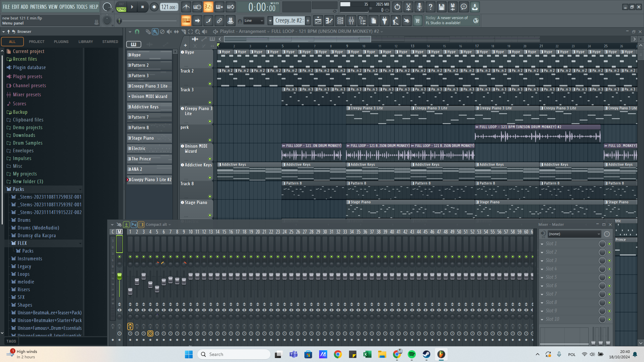The width and height of the screenshot is (644, 362).
Task: Enable wait for input before playing
Action: 197,7
